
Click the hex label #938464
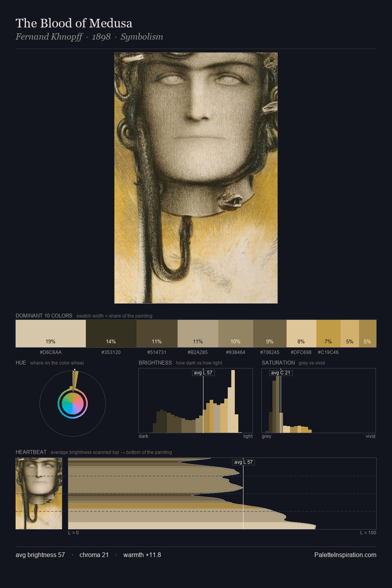click(x=236, y=352)
